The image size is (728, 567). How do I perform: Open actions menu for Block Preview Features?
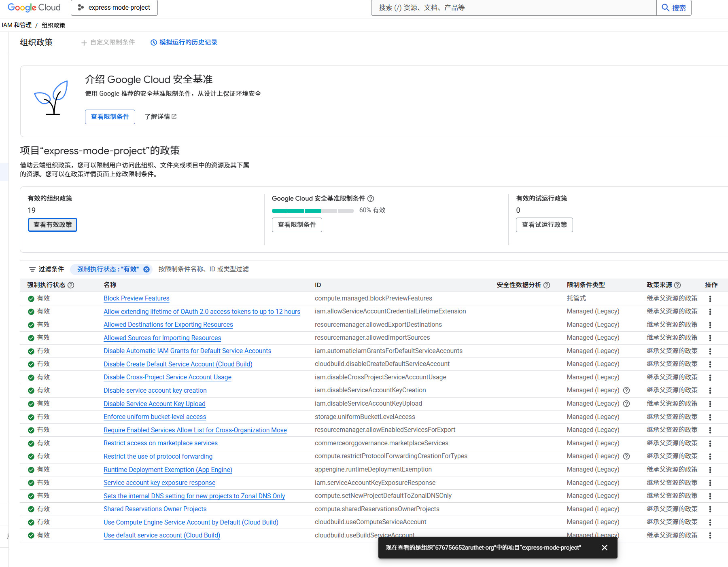point(710,299)
